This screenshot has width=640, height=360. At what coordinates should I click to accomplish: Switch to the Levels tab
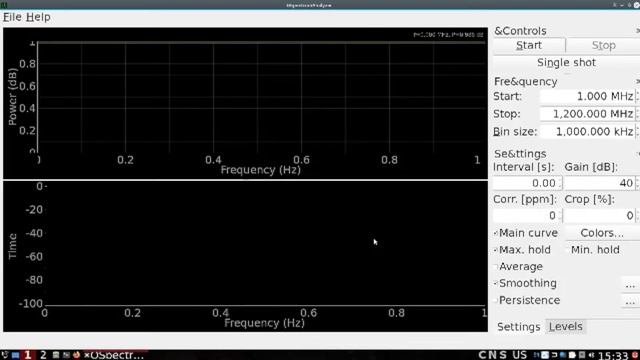566,327
